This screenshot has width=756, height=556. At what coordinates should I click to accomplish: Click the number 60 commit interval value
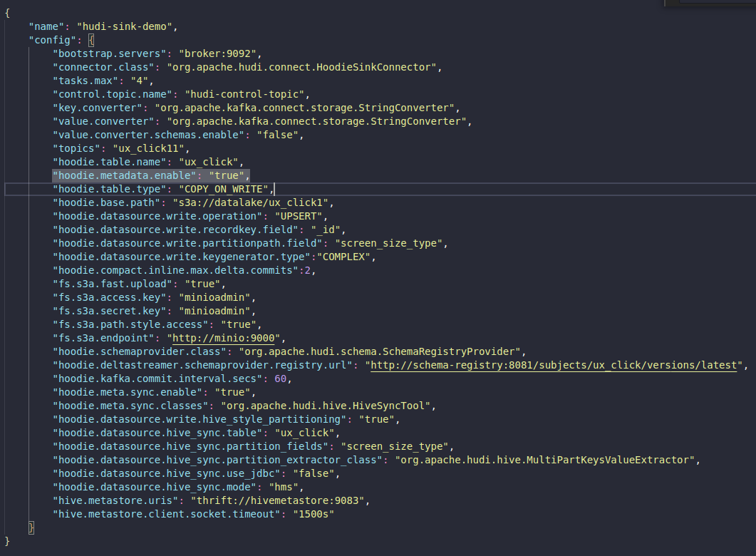coord(281,379)
